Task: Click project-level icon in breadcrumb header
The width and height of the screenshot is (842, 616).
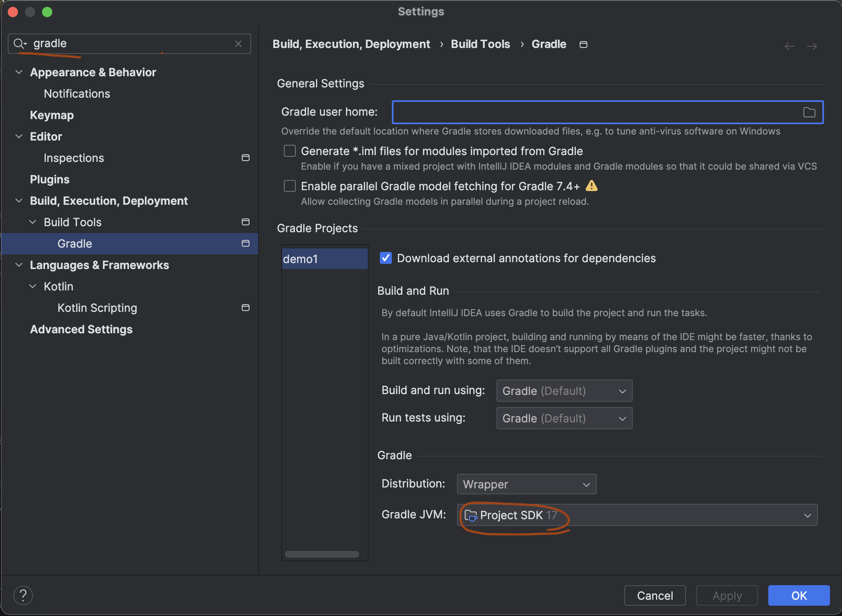Action: (583, 45)
